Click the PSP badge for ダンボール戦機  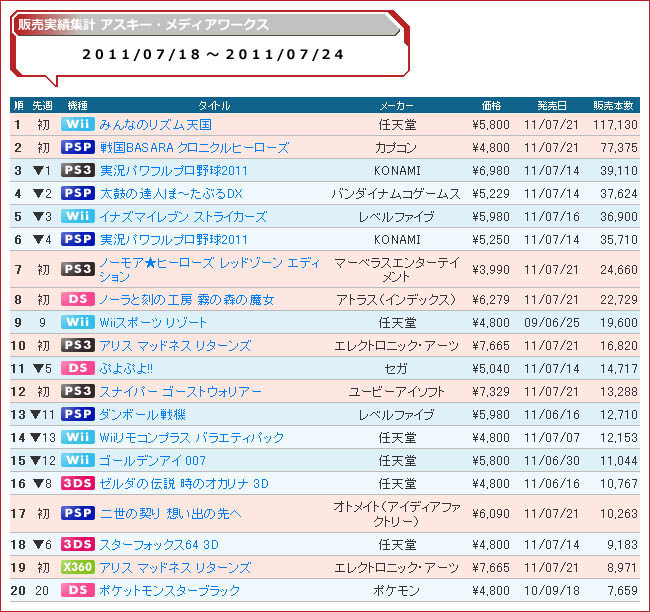78,414
